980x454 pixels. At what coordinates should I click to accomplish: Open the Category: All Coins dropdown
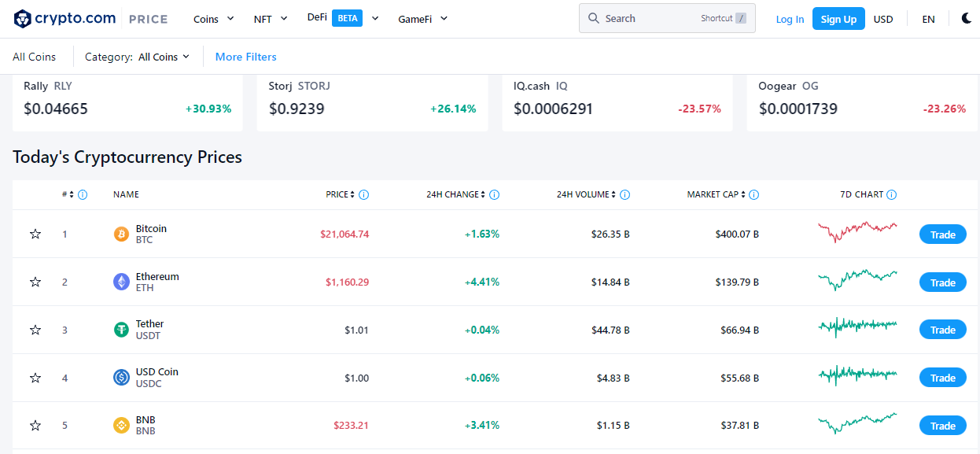(138, 57)
